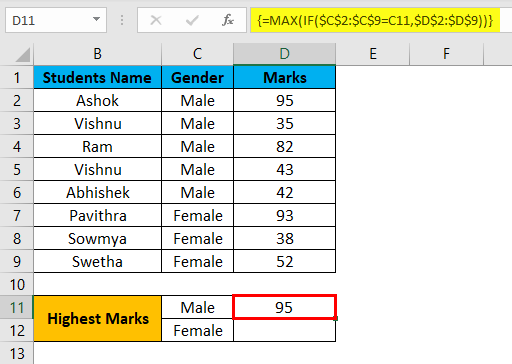Viewport: 512px width, 364px height.
Task: Click the formula bar's three-dot resize handle
Action: coord(122,20)
